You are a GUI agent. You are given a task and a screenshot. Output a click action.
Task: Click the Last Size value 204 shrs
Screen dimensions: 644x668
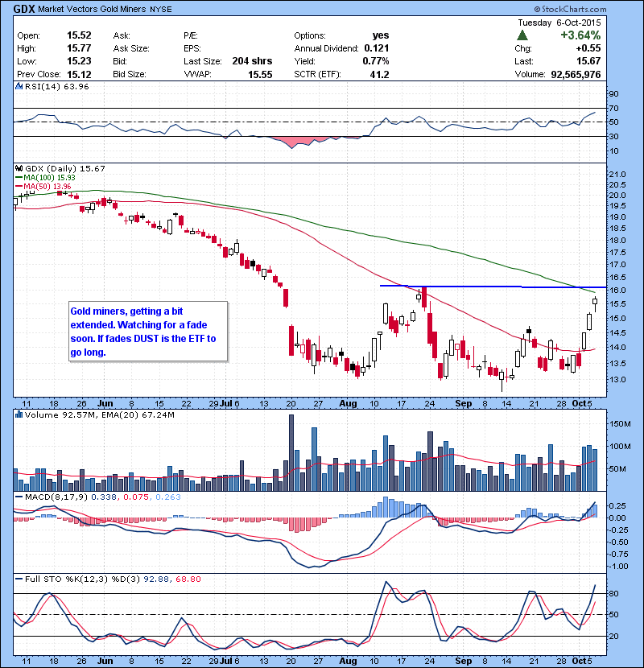pos(252,61)
